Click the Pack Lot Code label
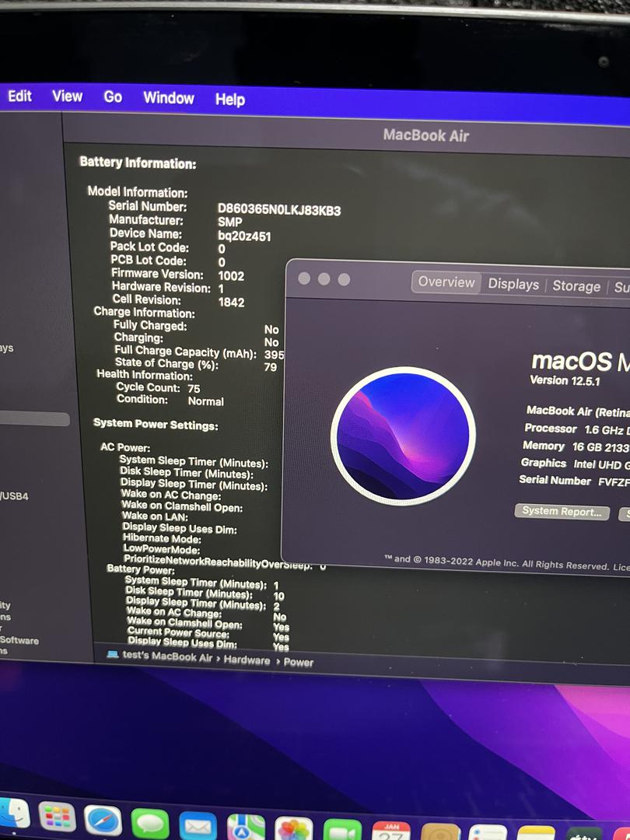Image resolution: width=630 pixels, height=840 pixels. pos(149,247)
